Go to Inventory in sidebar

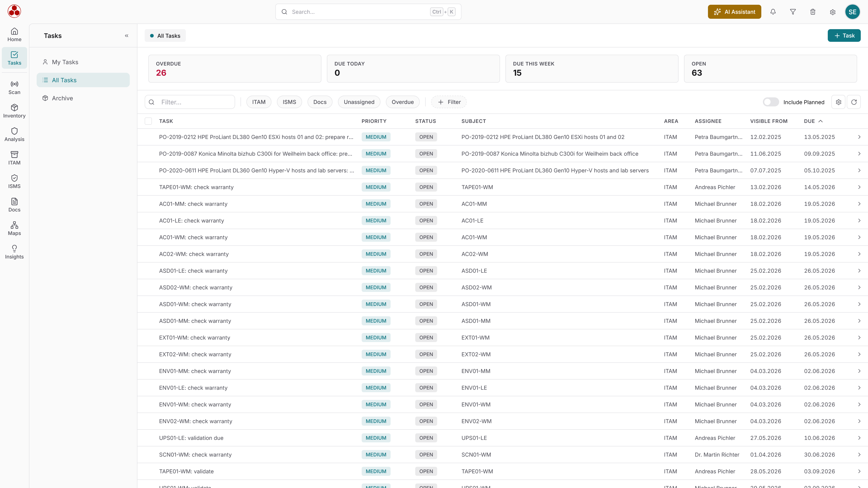point(14,111)
